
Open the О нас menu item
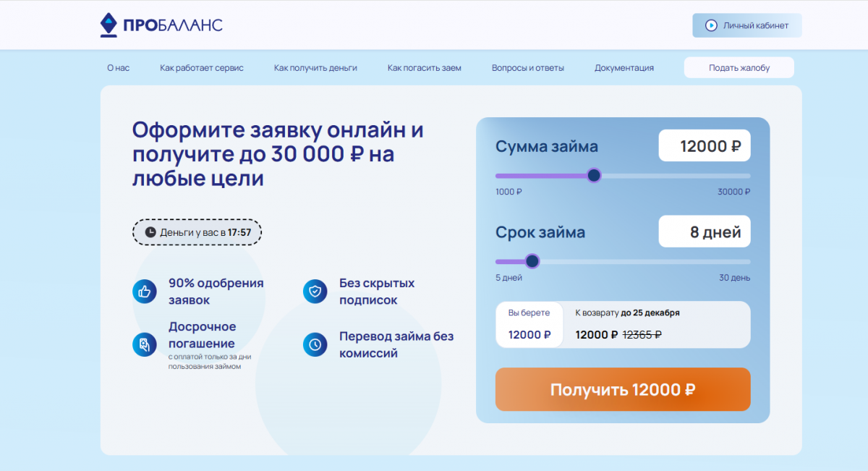(x=118, y=68)
